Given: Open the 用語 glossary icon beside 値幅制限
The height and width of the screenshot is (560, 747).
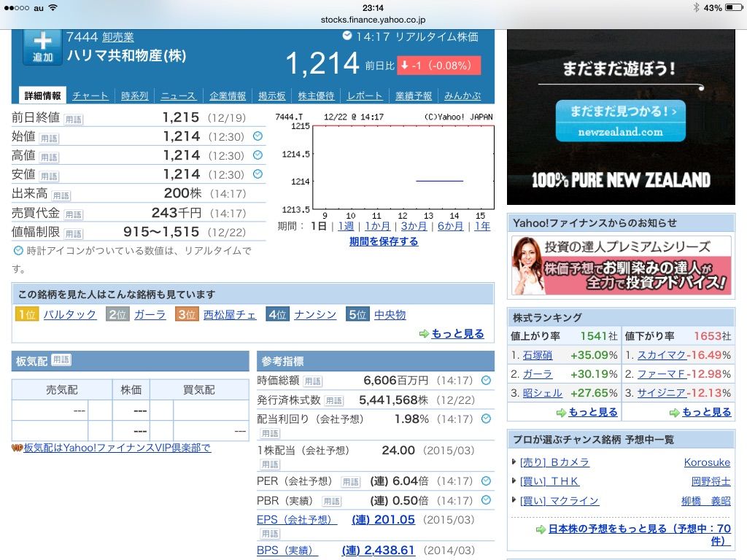Looking at the screenshot, I should (74, 234).
